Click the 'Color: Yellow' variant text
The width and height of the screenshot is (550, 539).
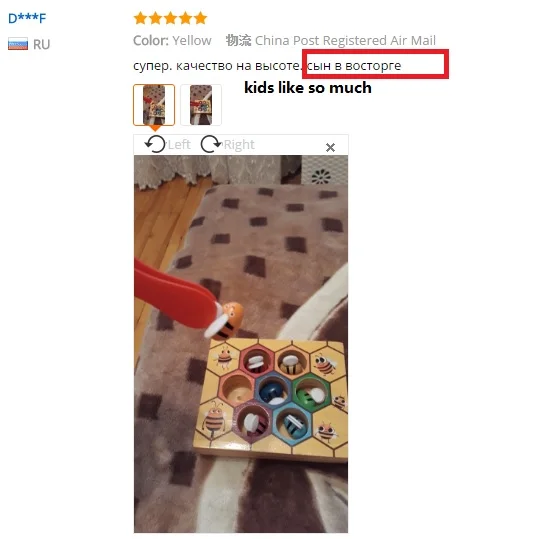click(x=172, y=41)
